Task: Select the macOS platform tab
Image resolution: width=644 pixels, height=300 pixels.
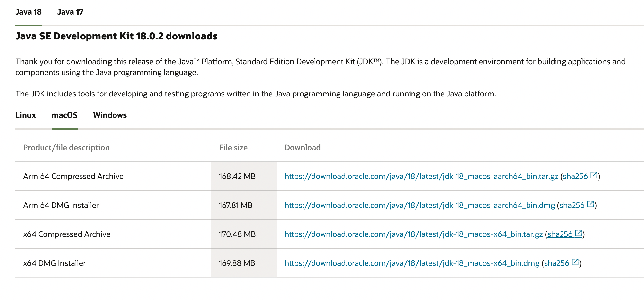Action: click(64, 115)
